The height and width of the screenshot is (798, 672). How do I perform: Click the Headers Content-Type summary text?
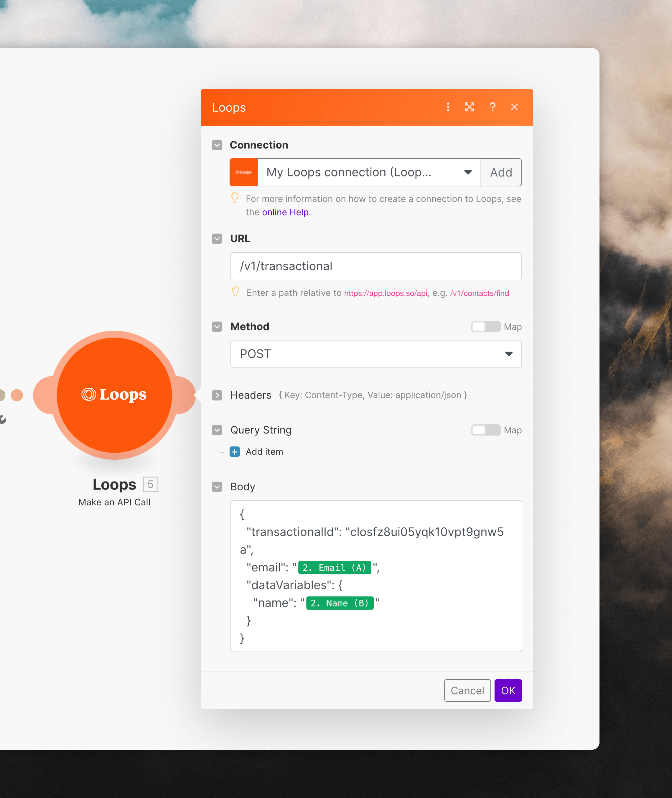pos(373,395)
